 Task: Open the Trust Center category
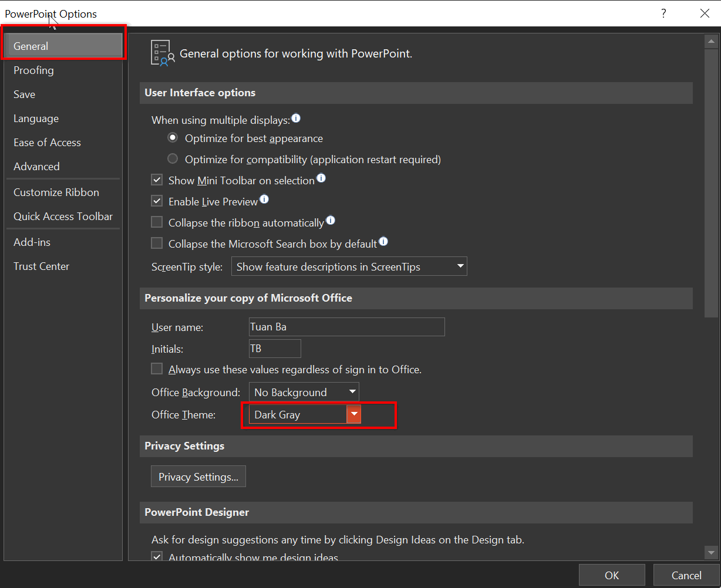pyautogui.click(x=63, y=266)
